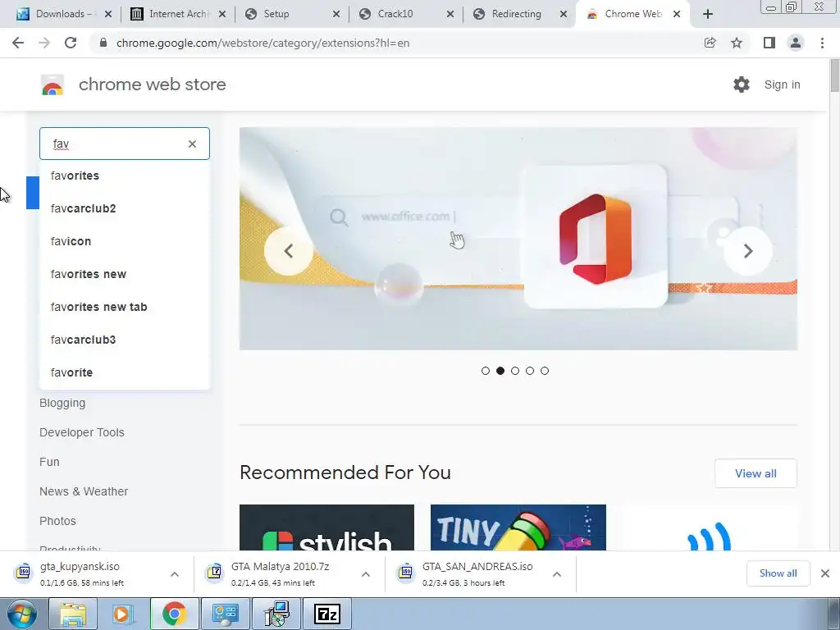The width and height of the screenshot is (840, 630).
Task: Launch Windows Media Player from taskbar
Action: tap(123, 614)
